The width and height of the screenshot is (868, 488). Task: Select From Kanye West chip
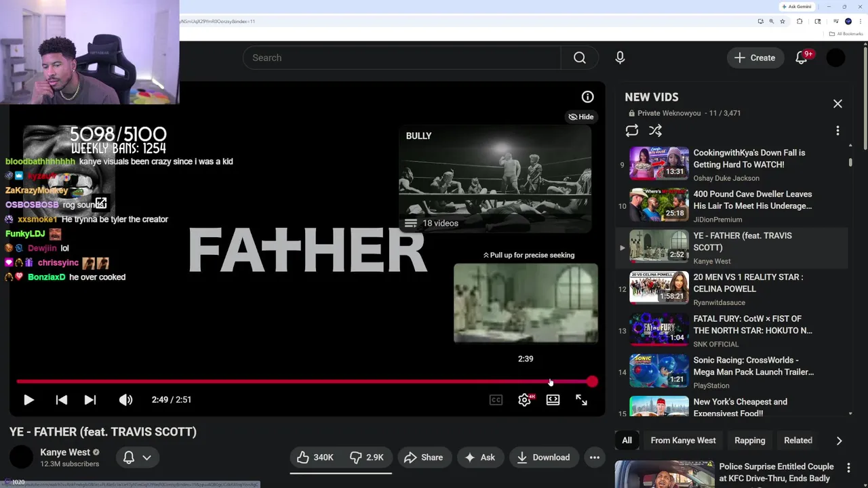coord(683,441)
